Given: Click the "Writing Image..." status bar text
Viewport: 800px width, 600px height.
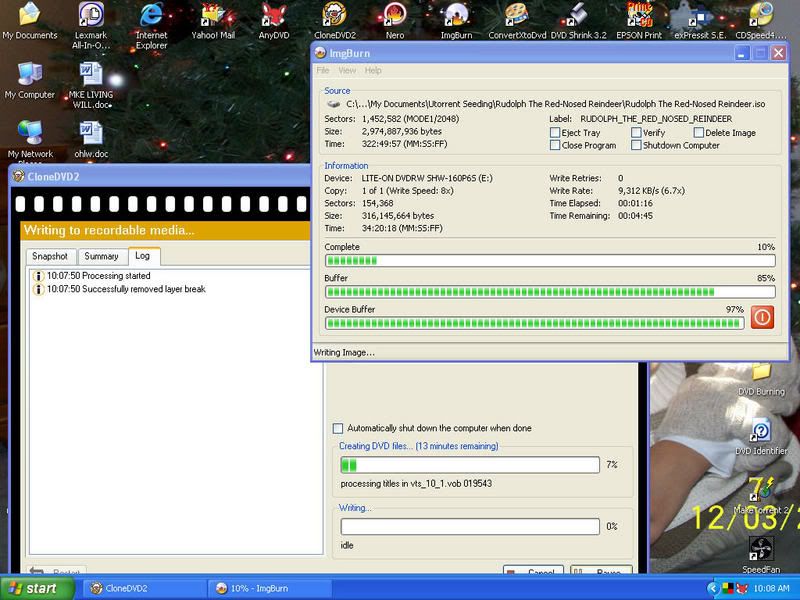Looking at the screenshot, I should click(x=344, y=353).
